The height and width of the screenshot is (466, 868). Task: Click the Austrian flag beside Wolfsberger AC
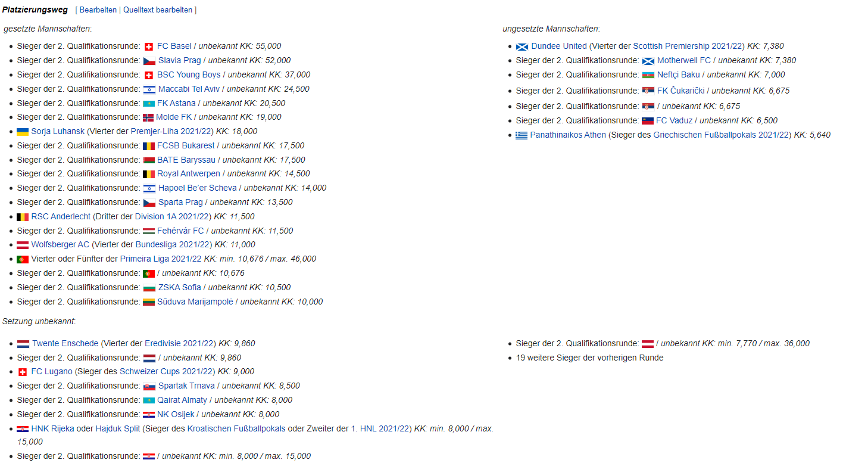(23, 245)
